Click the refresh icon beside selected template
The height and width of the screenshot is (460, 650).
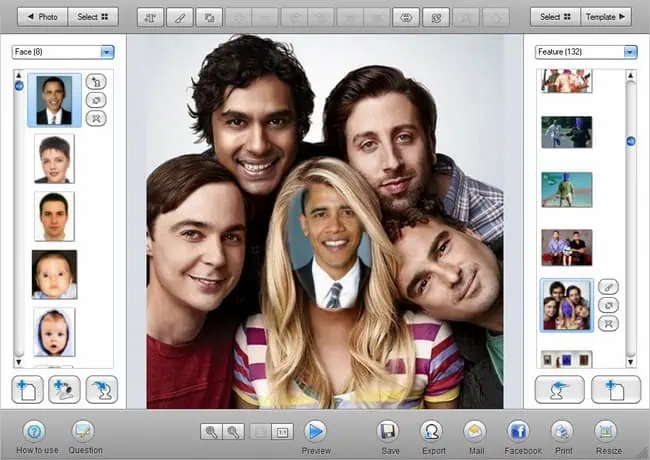click(x=608, y=305)
